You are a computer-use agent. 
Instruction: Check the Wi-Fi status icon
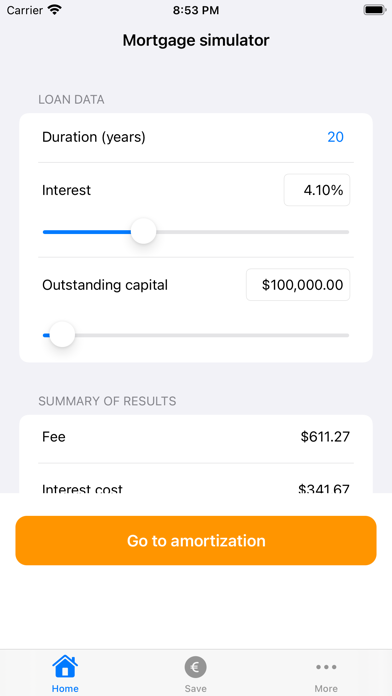pos(54,10)
